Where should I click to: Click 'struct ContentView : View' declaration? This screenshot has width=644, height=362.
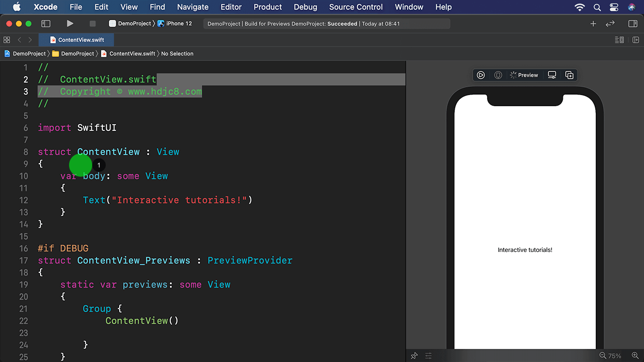(109, 152)
